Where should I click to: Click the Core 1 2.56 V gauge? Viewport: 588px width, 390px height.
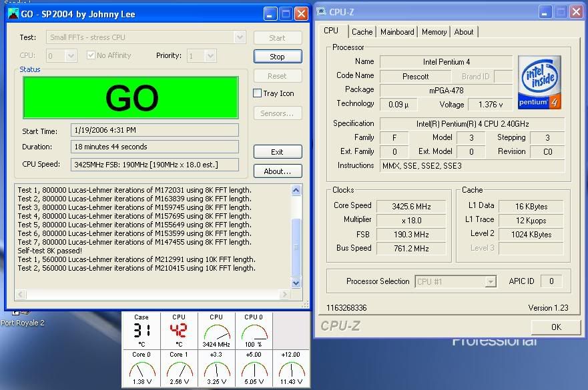tap(179, 369)
